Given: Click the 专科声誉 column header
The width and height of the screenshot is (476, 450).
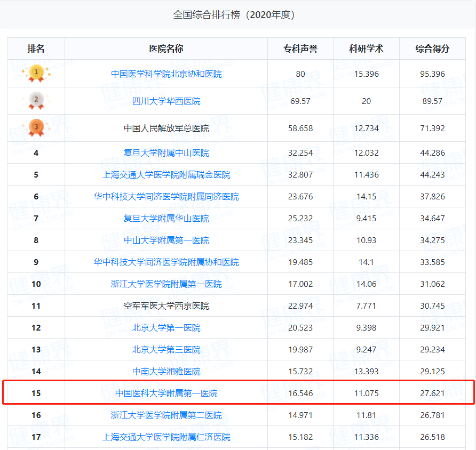Looking at the screenshot, I should coord(300,49).
